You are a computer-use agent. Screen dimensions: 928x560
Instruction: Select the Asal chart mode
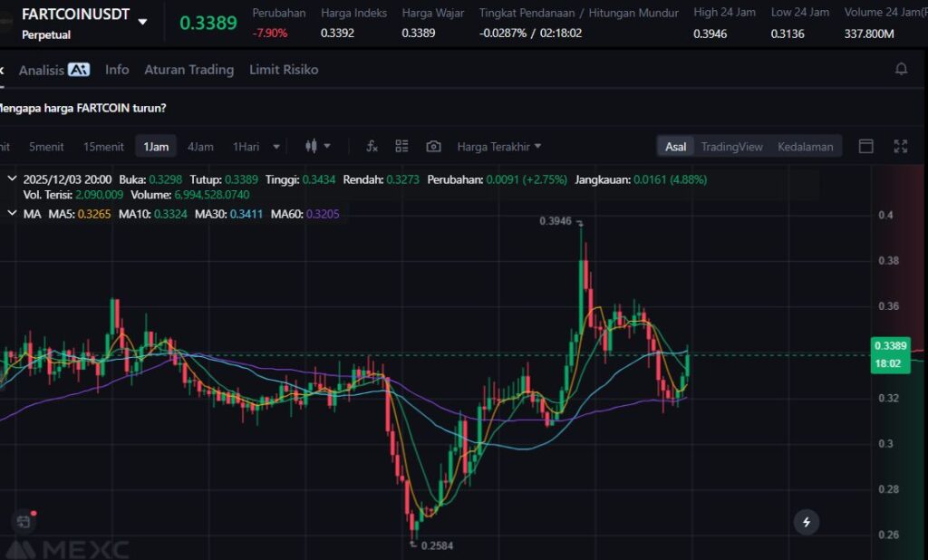pos(675,147)
